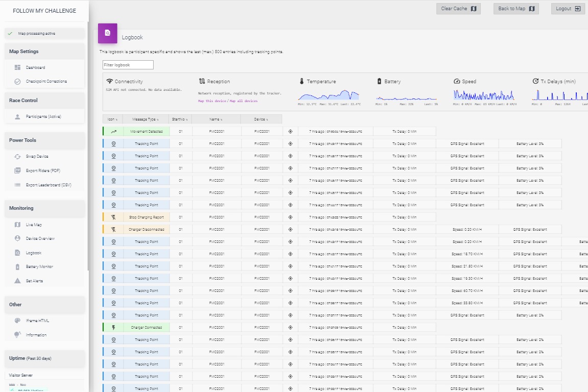Click the Set Alerts warning icon
The height and width of the screenshot is (392, 588).
(x=17, y=281)
